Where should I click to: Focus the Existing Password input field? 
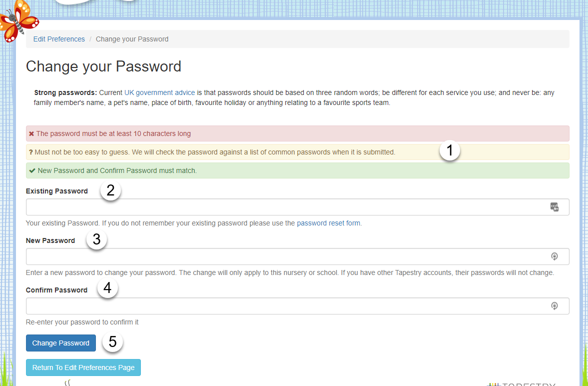pos(285,207)
